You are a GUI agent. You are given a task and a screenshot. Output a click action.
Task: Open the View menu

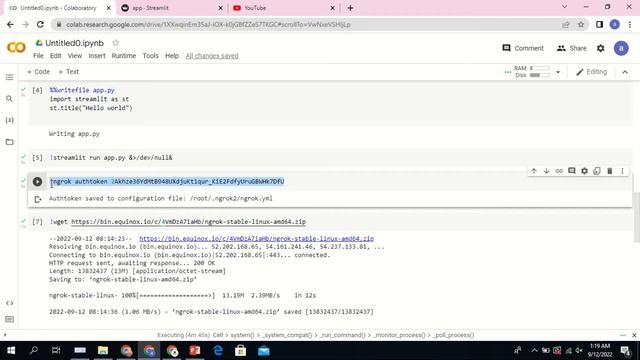pos(75,56)
